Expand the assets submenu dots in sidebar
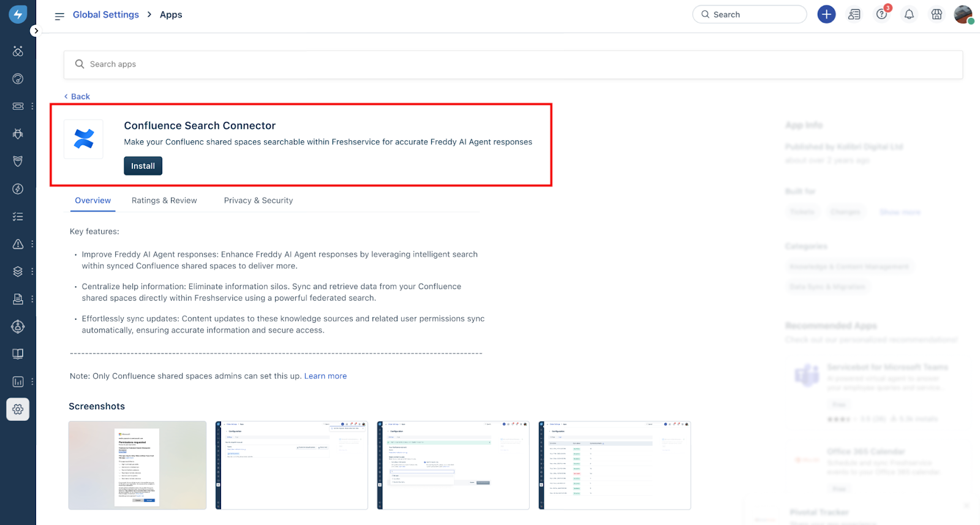980x525 pixels. tap(32, 271)
